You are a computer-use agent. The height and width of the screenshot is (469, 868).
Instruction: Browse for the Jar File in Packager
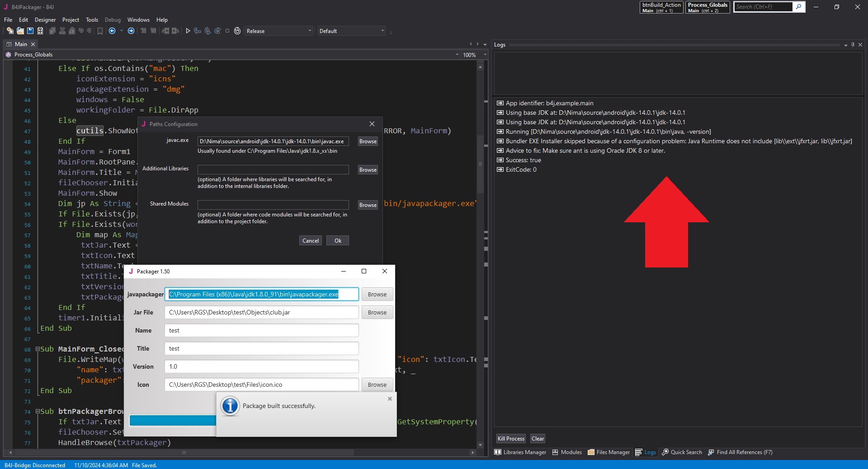[x=377, y=312]
